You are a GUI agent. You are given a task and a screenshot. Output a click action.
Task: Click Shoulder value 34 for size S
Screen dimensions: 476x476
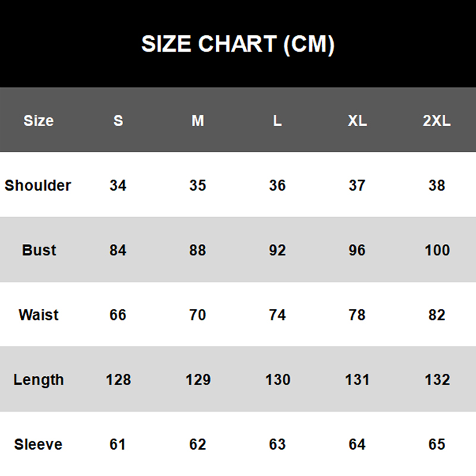coord(118,186)
